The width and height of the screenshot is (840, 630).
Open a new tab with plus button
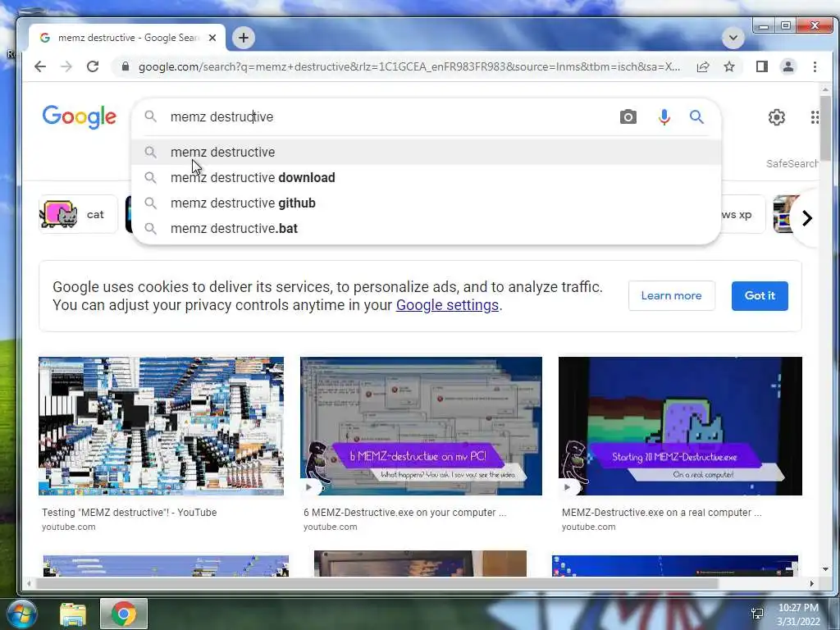pos(243,38)
